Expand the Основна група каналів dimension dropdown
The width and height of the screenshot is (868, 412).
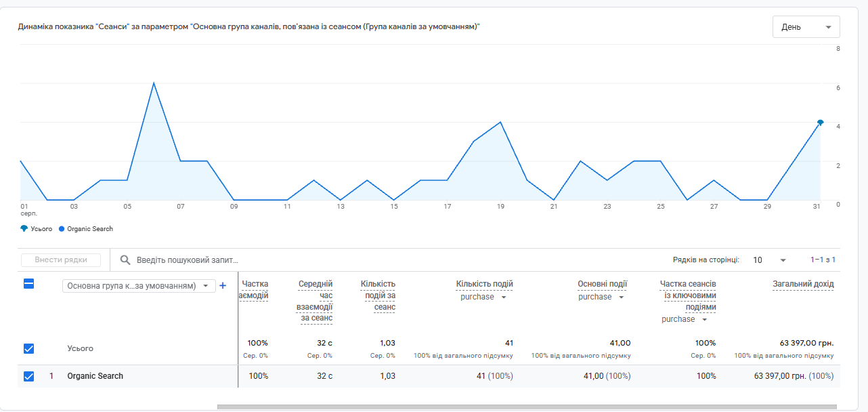pos(139,286)
